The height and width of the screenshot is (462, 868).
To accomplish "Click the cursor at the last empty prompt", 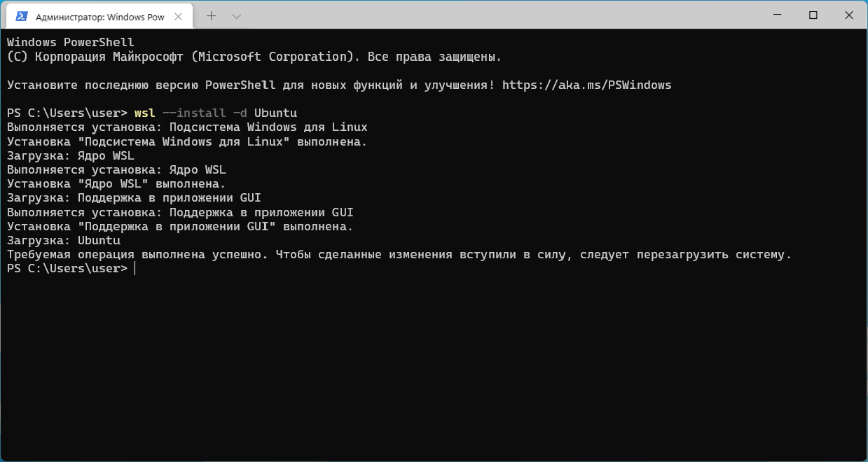I will coord(135,269).
